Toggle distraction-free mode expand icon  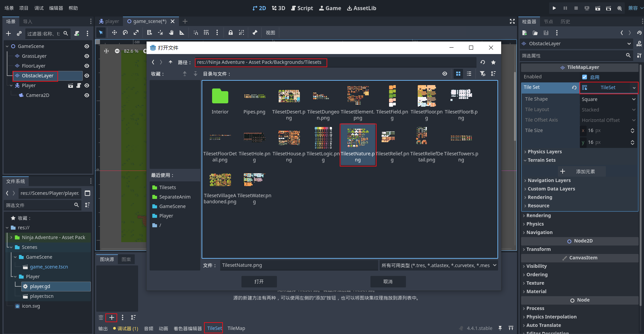click(512, 21)
